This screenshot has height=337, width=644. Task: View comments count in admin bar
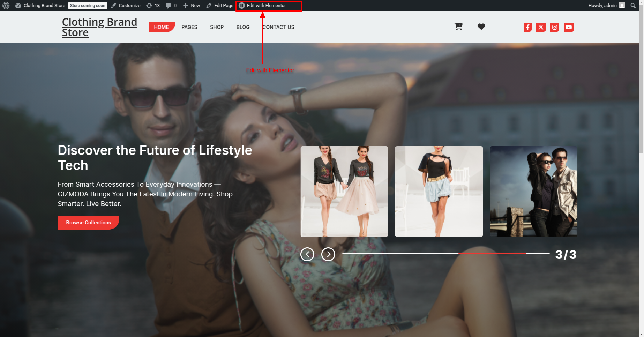[x=171, y=6]
